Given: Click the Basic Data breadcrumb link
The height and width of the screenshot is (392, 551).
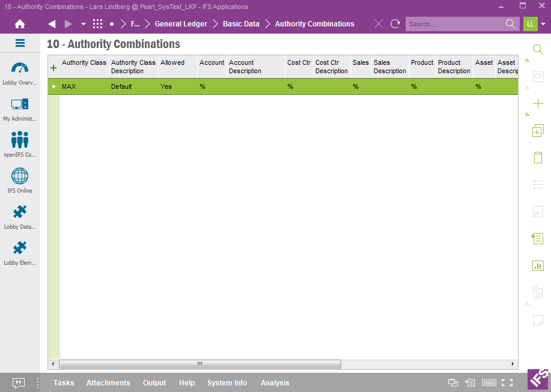Looking at the screenshot, I should 241,24.
